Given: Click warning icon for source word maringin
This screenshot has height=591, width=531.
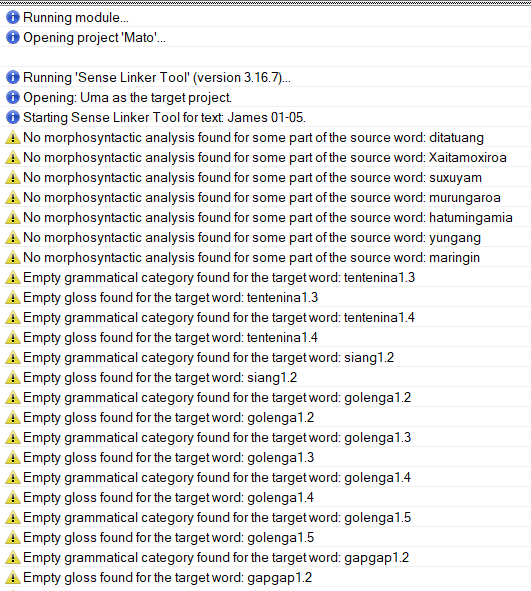Looking at the screenshot, I should tap(13, 257).
